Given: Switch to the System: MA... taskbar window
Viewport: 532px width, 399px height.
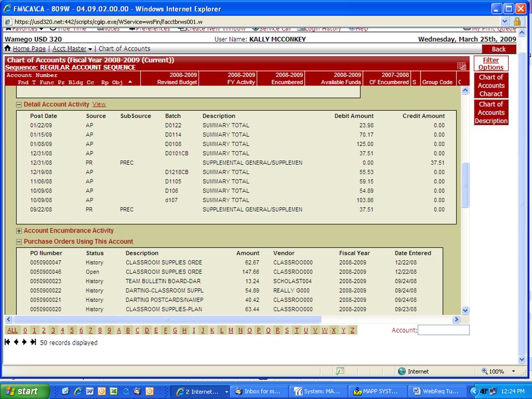Looking at the screenshot, I should click(319, 391).
